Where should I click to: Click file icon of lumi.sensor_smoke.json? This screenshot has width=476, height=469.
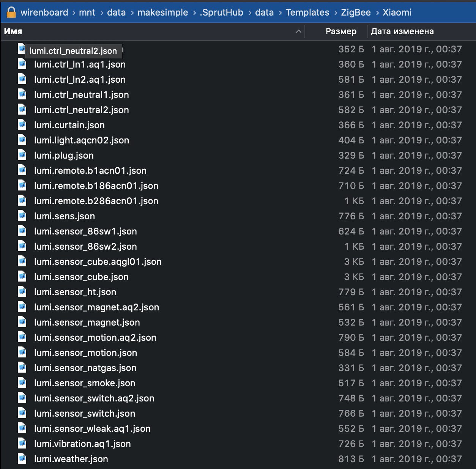pos(22,383)
